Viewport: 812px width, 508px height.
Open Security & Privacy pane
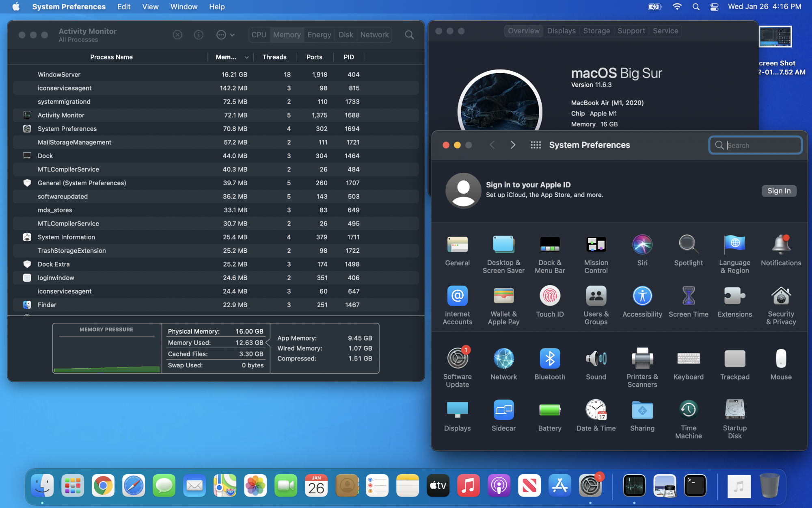(x=781, y=297)
